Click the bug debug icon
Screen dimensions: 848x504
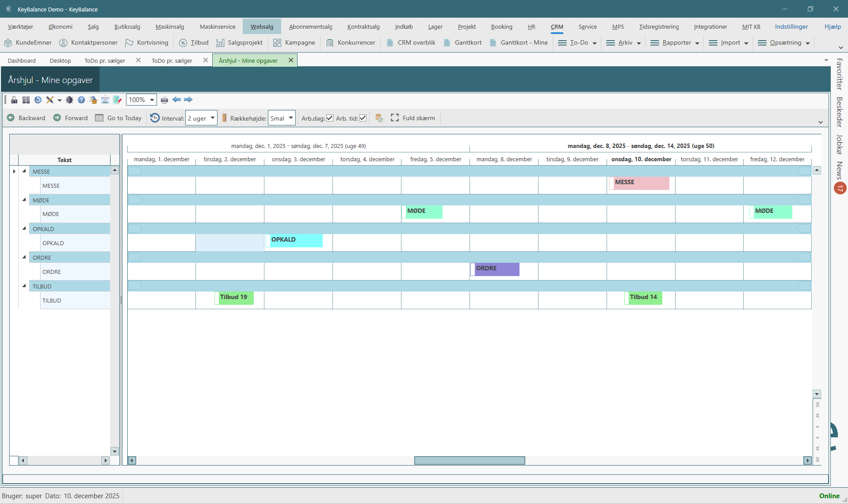pos(69,100)
